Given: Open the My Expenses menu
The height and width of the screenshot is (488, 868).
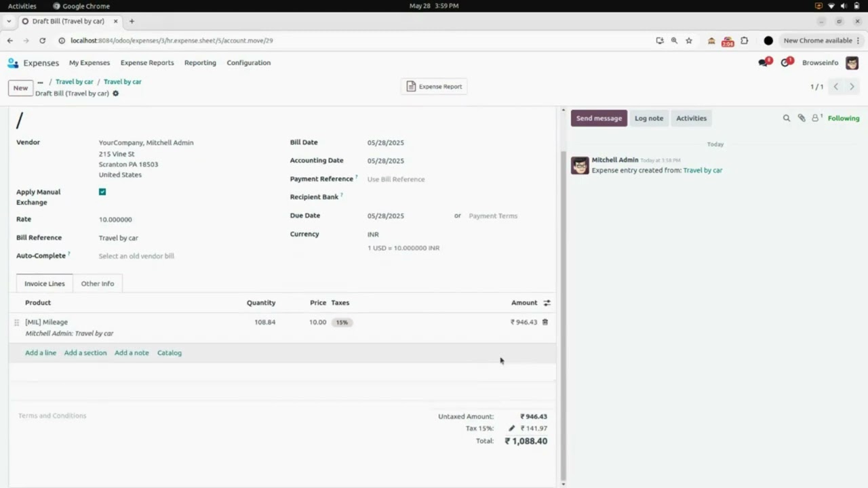Looking at the screenshot, I should 90,63.
